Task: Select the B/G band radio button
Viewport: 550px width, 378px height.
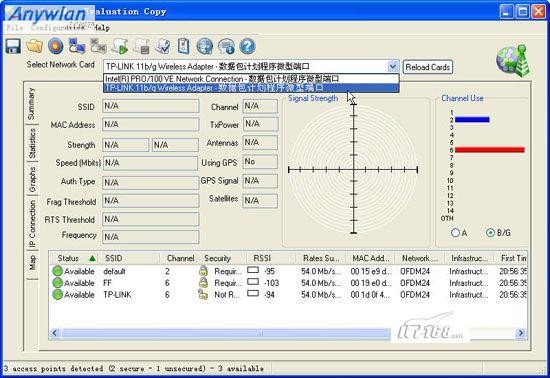Action: (490, 232)
